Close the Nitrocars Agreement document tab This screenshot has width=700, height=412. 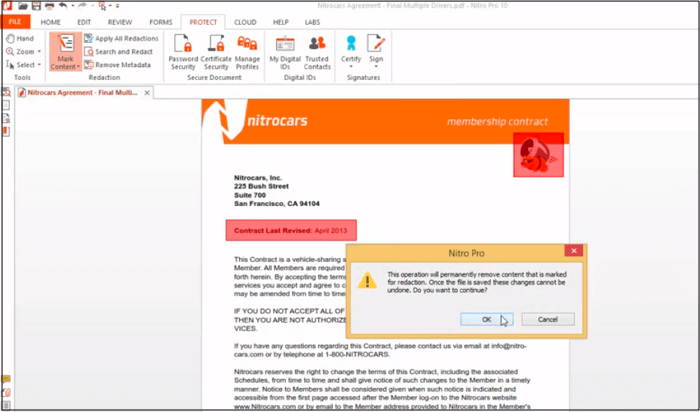tap(147, 93)
